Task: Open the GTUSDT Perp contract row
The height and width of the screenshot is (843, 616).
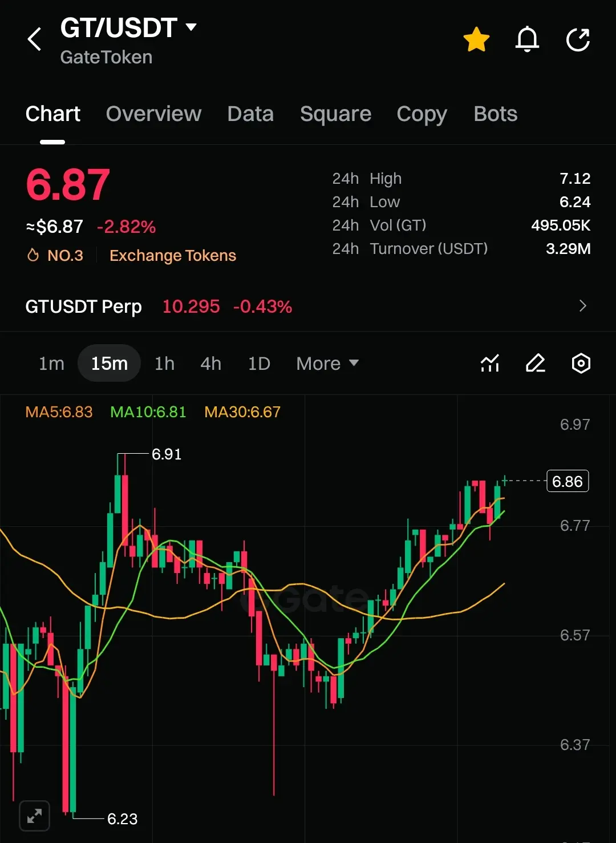Action: [x=308, y=306]
